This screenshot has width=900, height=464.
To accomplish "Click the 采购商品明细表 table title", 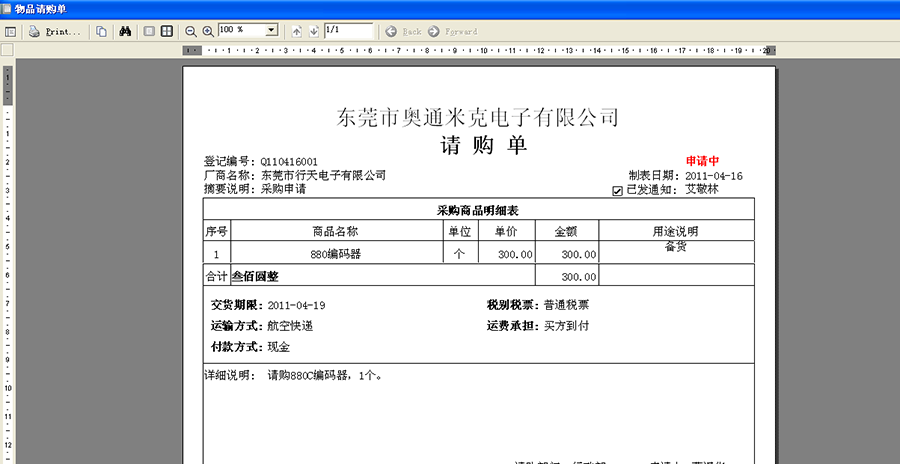I will [478, 211].
